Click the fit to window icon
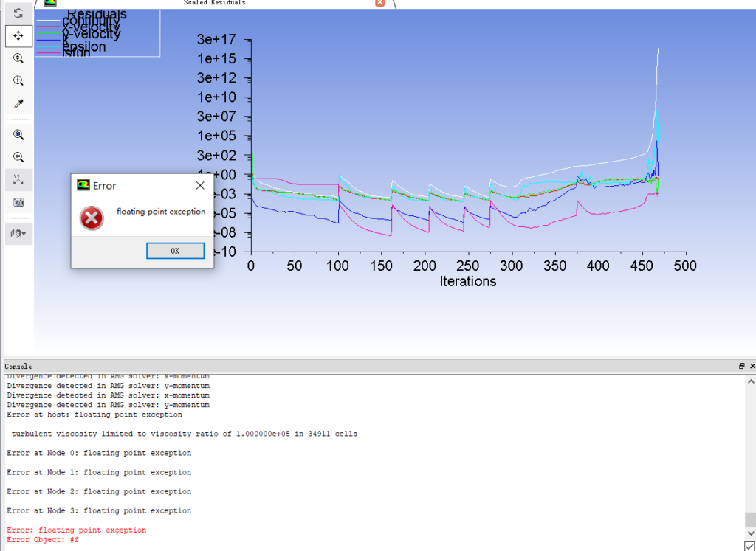756x551 pixels. (18, 134)
